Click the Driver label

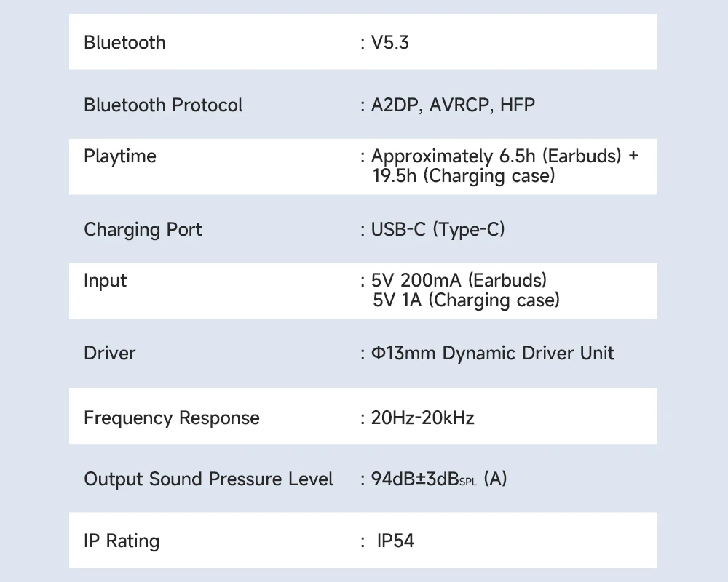(109, 354)
